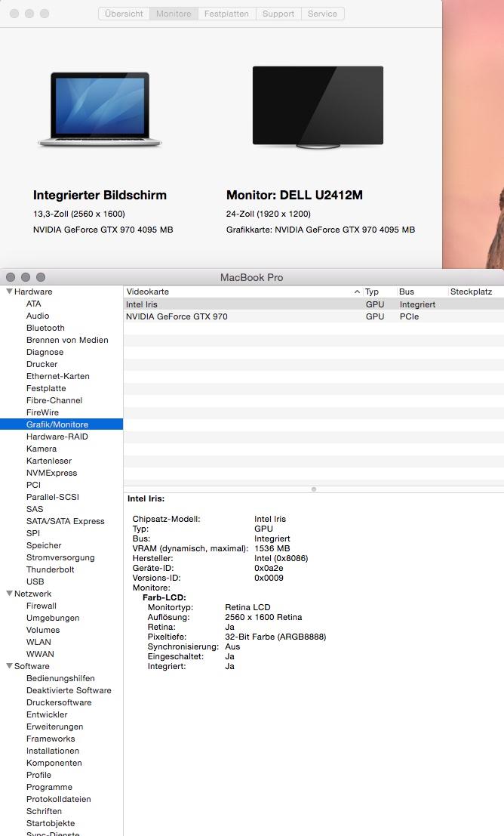Open the Kartenleser entry
The width and height of the screenshot is (504, 836).
click(x=49, y=461)
